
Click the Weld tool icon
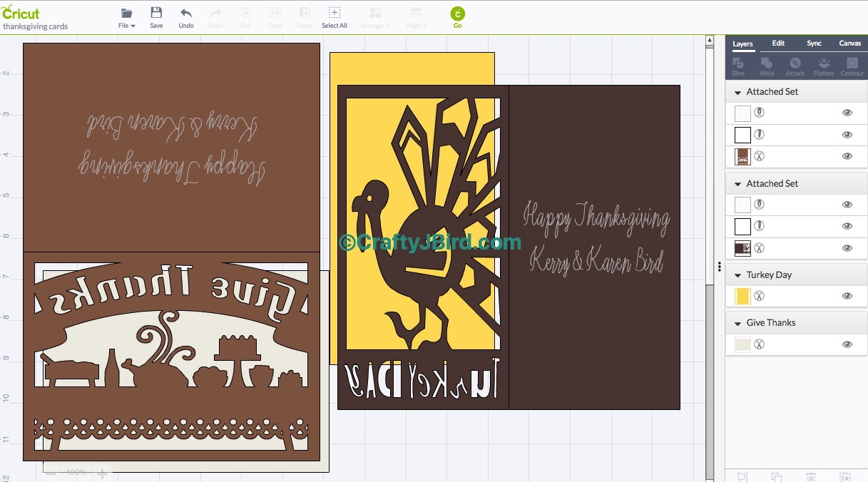pos(767,64)
